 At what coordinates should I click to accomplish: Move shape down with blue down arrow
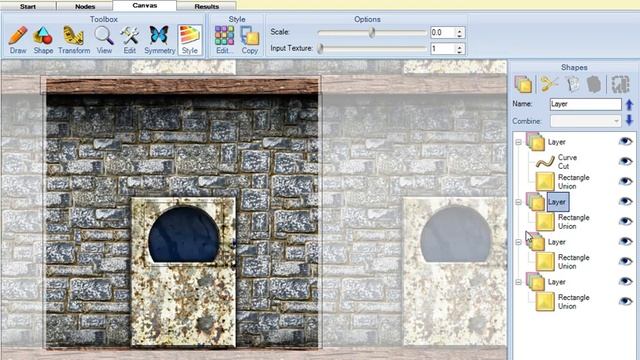629,120
